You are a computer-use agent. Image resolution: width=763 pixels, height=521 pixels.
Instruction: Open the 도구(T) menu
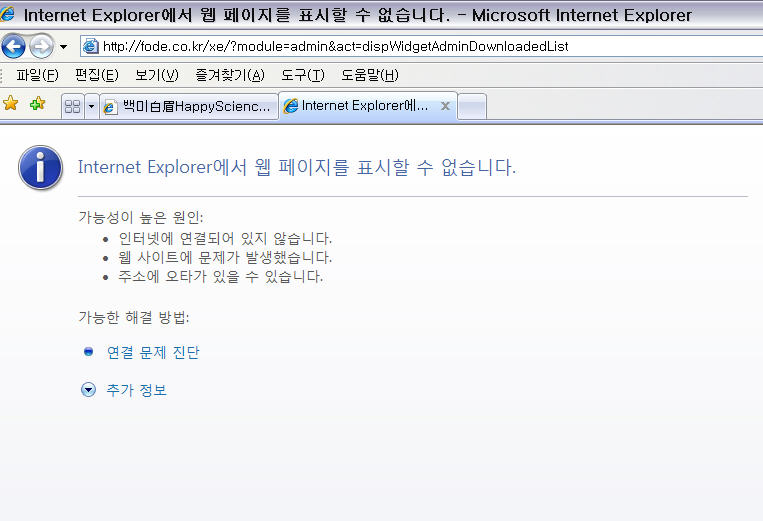click(303, 75)
